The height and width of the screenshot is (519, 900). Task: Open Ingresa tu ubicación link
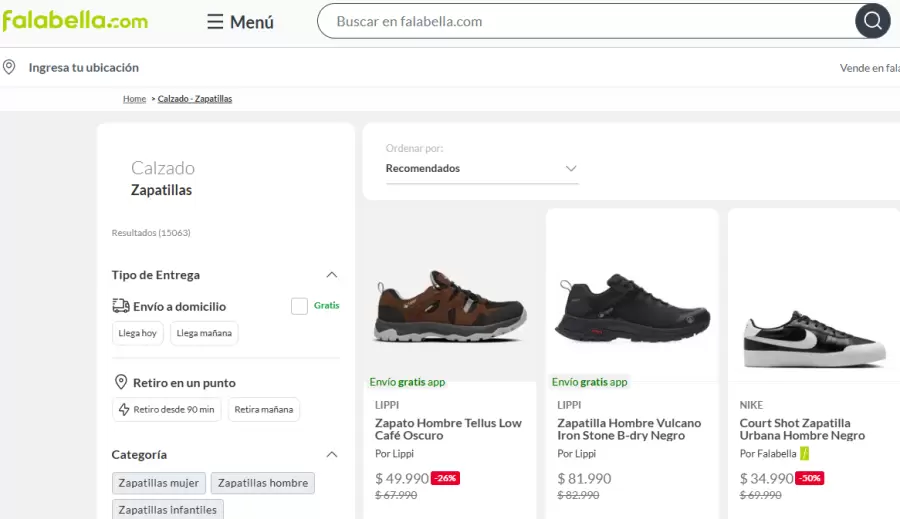tap(83, 68)
